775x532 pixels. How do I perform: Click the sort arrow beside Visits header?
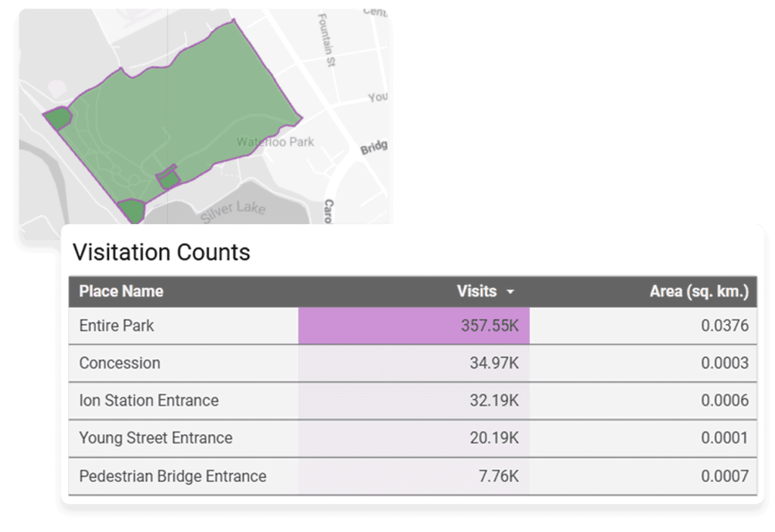click(x=510, y=292)
